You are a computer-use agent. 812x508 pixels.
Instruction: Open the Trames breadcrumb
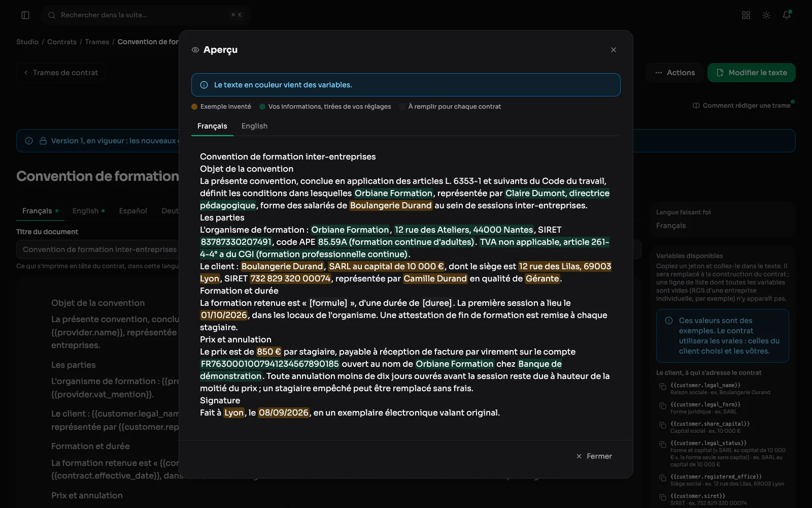[97, 42]
